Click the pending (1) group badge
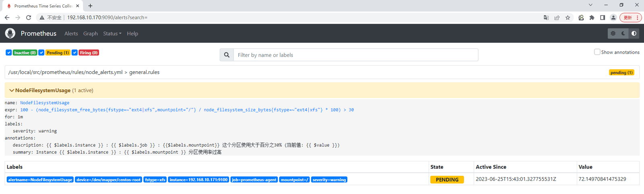The width and height of the screenshot is (644, 194). tap(621, 72)
